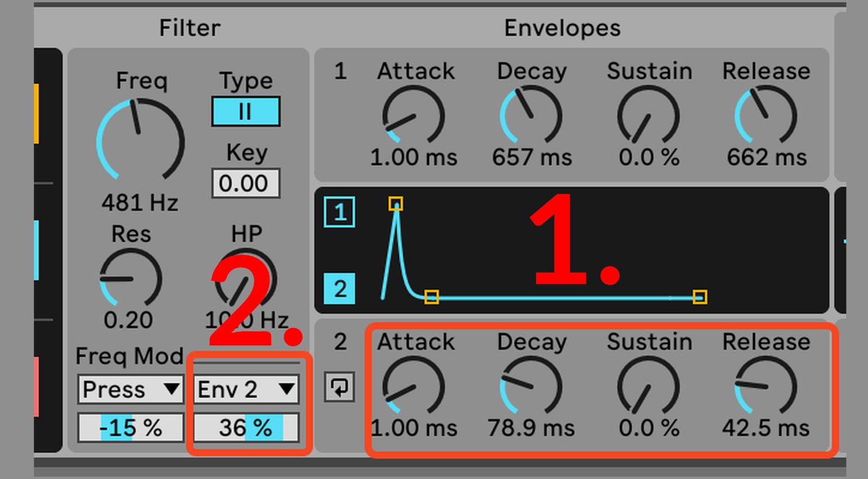Select the envelope peak breakpoint handle

pos(396,203)
